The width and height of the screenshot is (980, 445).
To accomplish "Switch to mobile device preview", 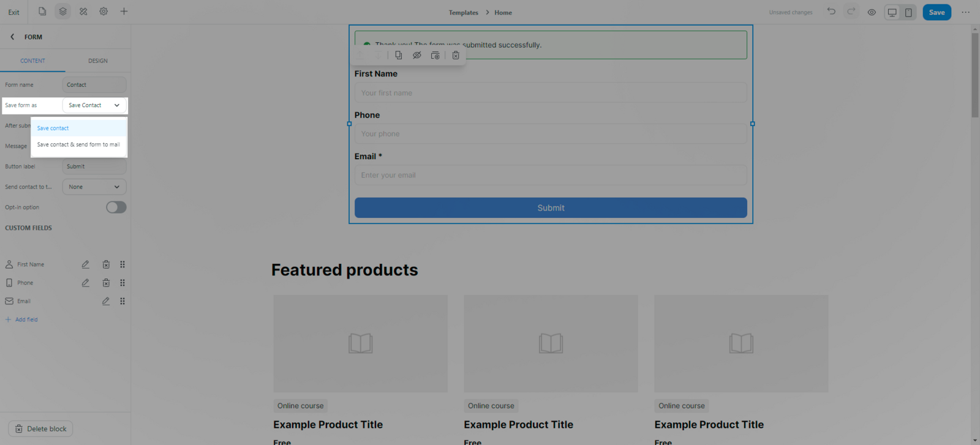I will coord(908,12).
